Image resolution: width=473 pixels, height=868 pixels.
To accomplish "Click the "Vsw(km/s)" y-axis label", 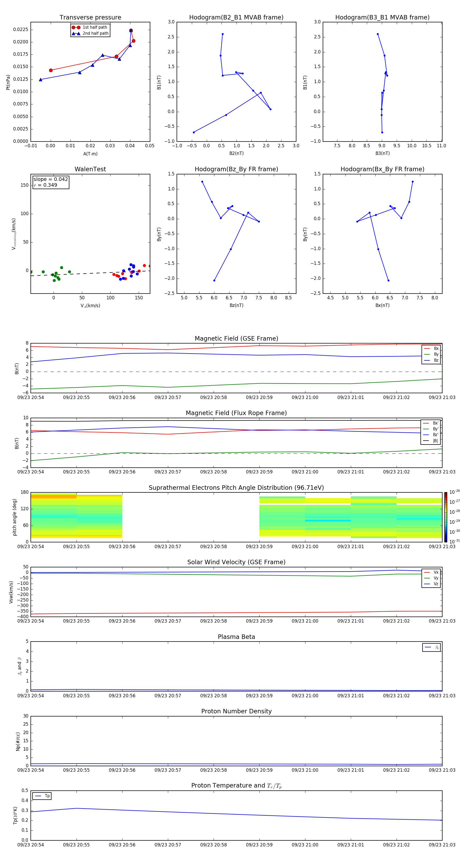I will point(11,592).
